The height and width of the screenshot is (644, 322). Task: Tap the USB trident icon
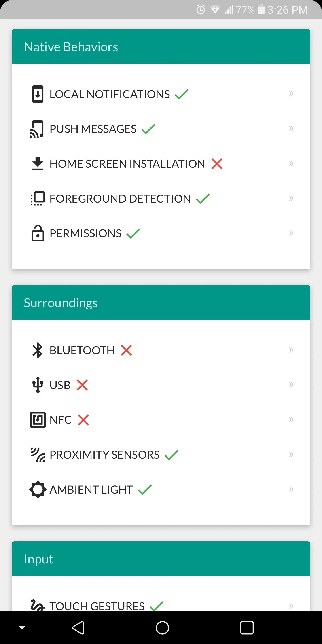pyautogui.click(x=38, y=385)
